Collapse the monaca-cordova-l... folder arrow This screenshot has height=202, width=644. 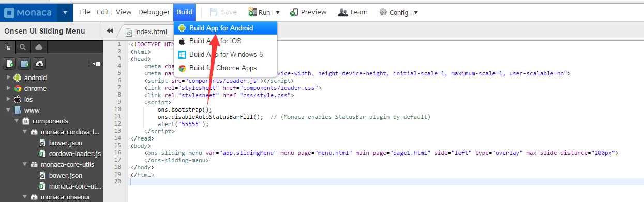[x=24, y=132]
